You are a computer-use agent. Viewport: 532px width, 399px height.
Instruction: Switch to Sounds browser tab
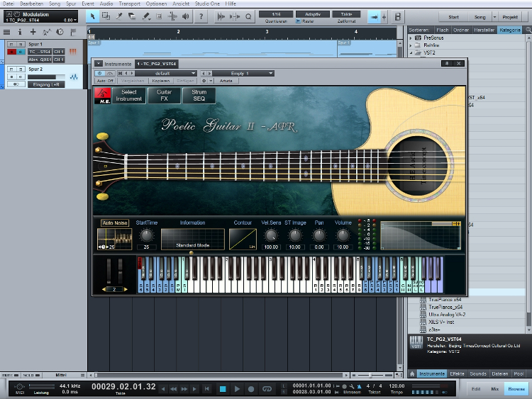(x=478, y=373)
